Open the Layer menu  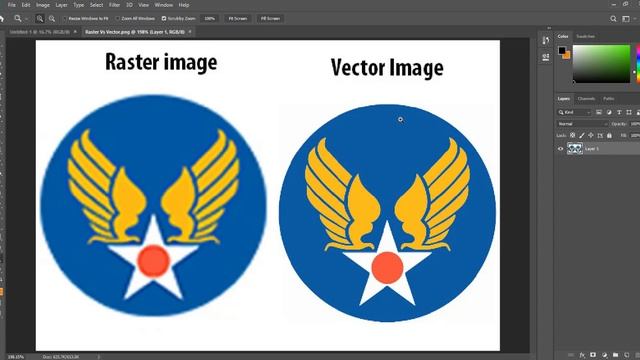coord(61,5)
